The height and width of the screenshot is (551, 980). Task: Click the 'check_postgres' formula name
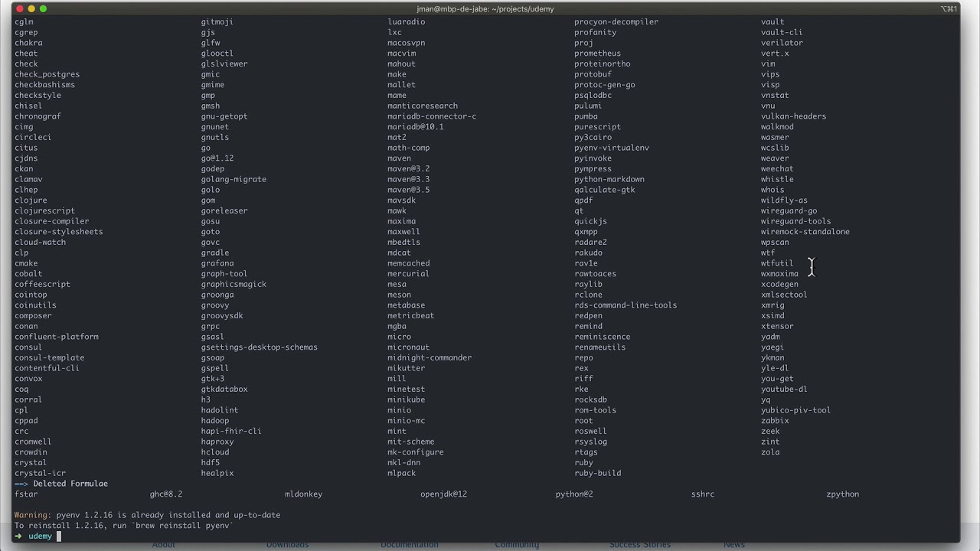click(x=47, y=74)
